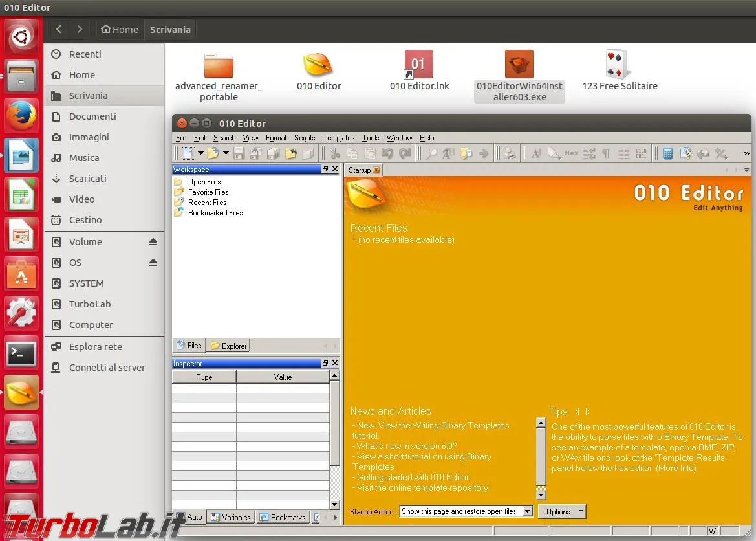Viewport: 756px width, 541px height.
Task: Click the Save All toolbar icon
Action: pos(274,153)
